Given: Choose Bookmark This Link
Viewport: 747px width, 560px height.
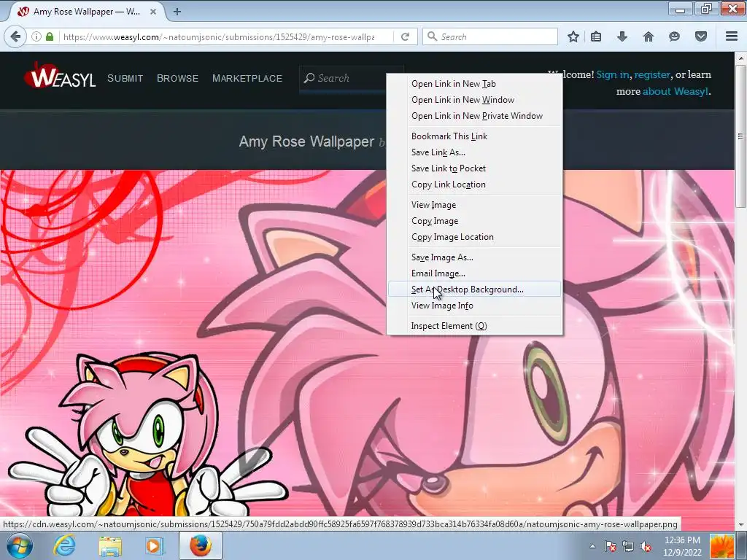Looking at the screenshot, I should pos(474,136).
